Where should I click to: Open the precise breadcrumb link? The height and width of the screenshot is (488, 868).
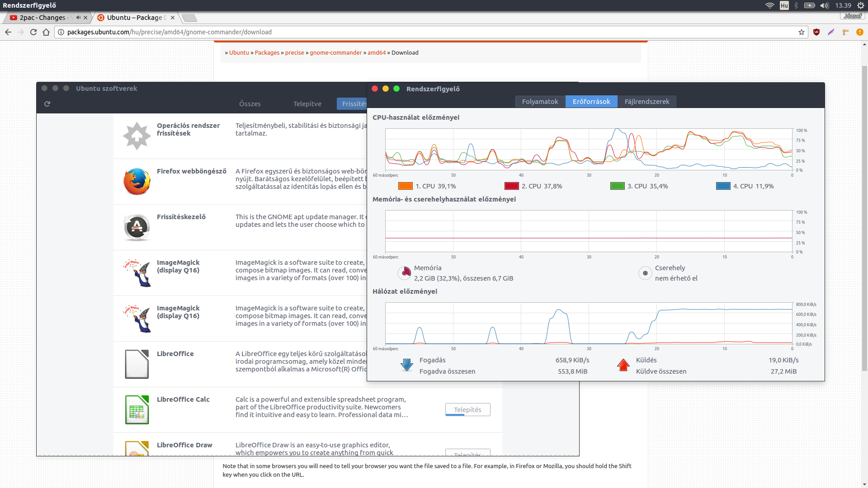pyautogui.click(x=295, y=53)
